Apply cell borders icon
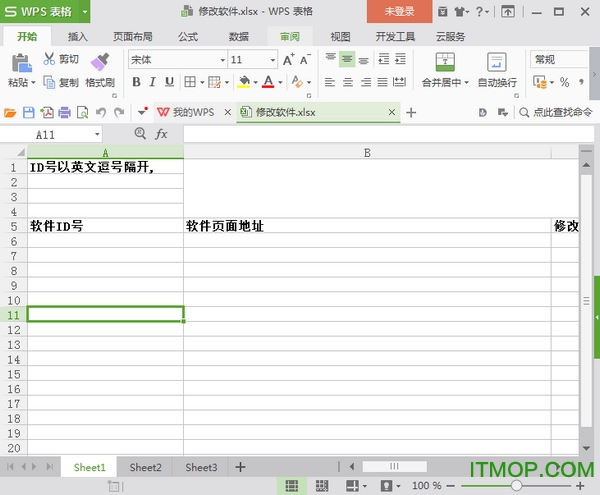This screenshot has height=495, width=600. (190, 81)
